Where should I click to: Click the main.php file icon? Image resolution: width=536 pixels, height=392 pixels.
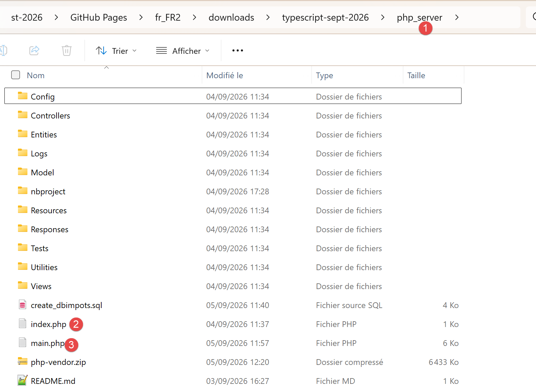(23, 343)
